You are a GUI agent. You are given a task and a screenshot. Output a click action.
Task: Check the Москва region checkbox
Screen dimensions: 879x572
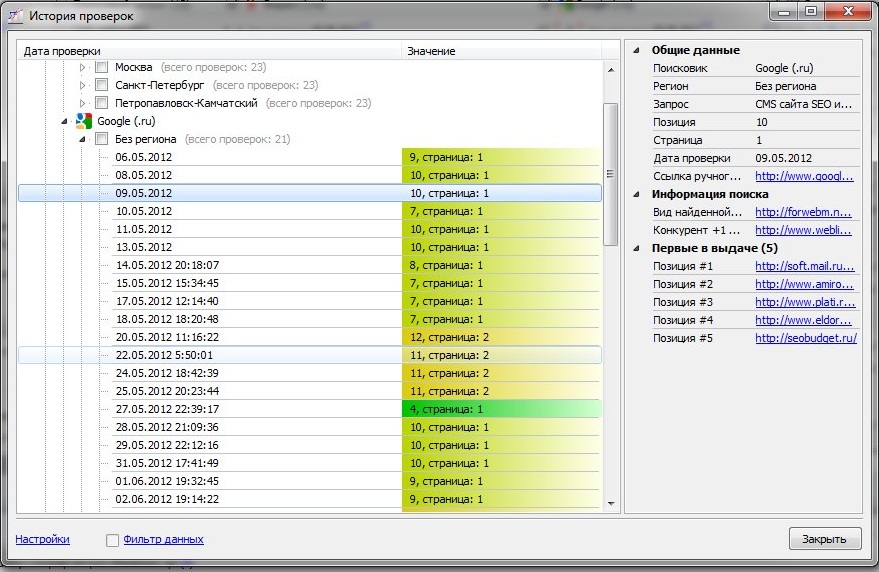101,67
